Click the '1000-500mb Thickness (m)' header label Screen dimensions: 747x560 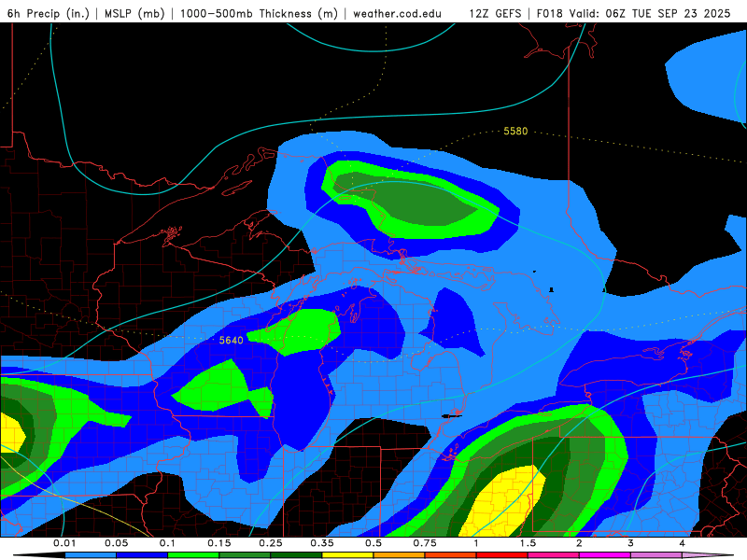pyautogui.click(x=259, y=13)
